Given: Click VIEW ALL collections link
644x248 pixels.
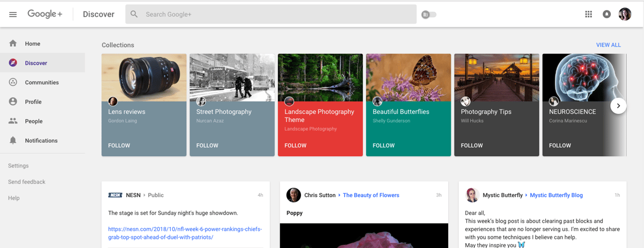Looking at the screenshot, I should coord(609,45).
